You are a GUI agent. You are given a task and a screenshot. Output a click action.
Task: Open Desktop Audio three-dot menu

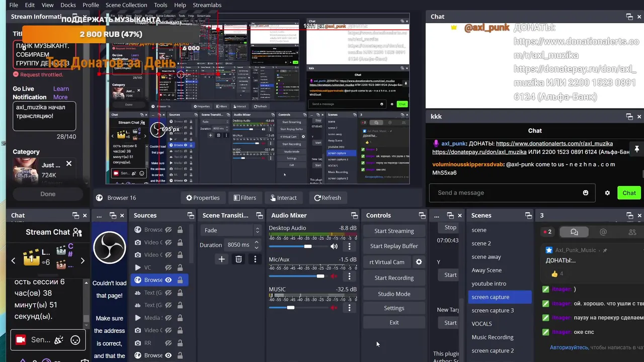pyautogui.click(x=349, y=246)
